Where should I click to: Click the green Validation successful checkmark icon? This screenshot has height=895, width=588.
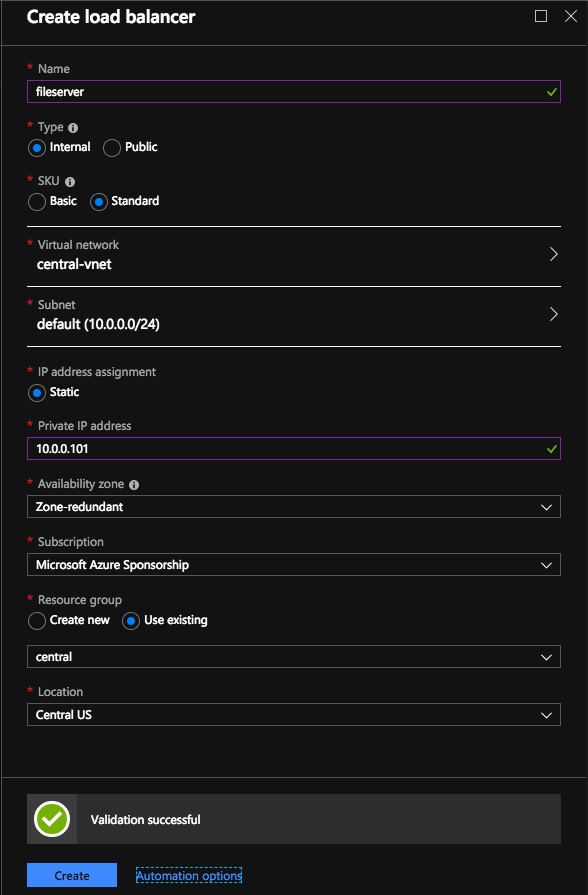pos(50,818)
